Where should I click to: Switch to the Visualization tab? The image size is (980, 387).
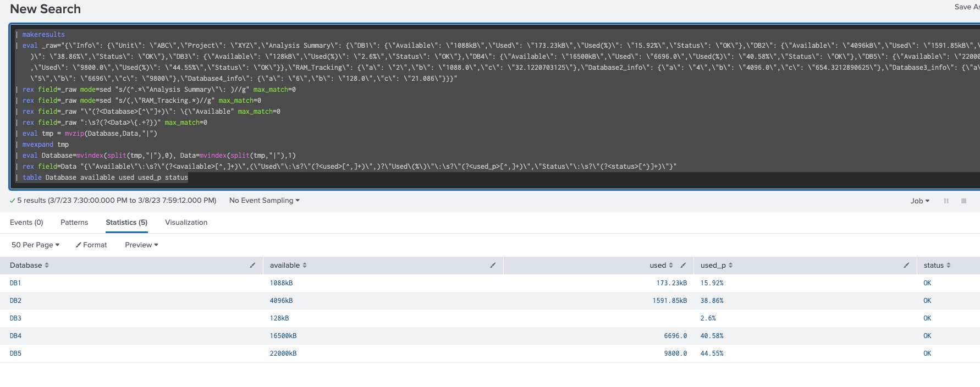(x=186, y=222)
